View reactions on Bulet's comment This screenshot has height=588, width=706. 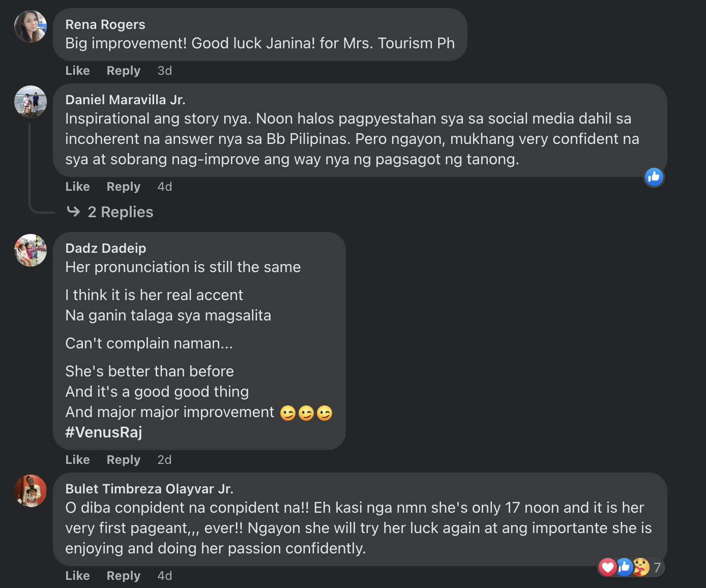click(x=631, y=567)
